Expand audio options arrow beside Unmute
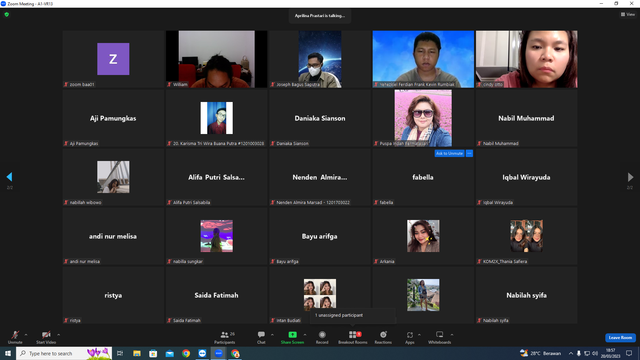The height and width of the screenshot is (360, 640). pyautogui.click(x=26, y=335)
